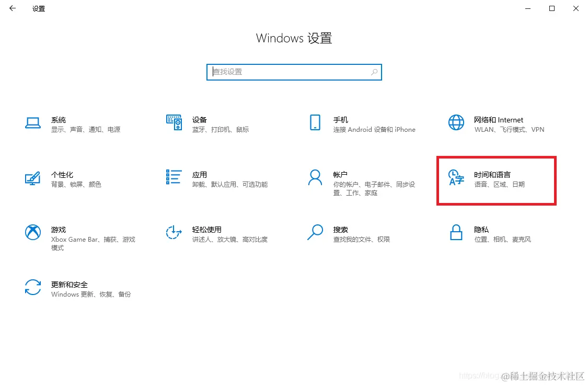Click the text Xbox Game Bar、捕获、游戏模式
This screenshot has height=385, width=588.
pyautogui.click(x=93, y=243)
